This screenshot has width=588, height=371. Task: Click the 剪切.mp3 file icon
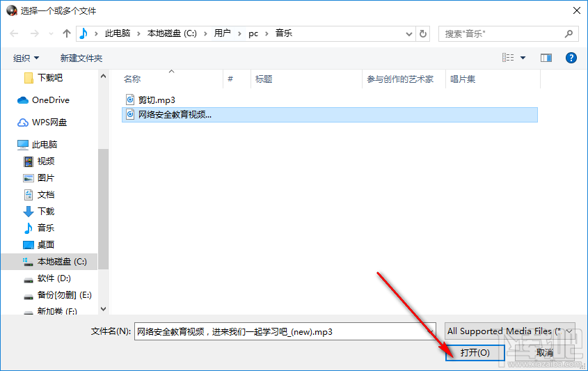point(129,100)
